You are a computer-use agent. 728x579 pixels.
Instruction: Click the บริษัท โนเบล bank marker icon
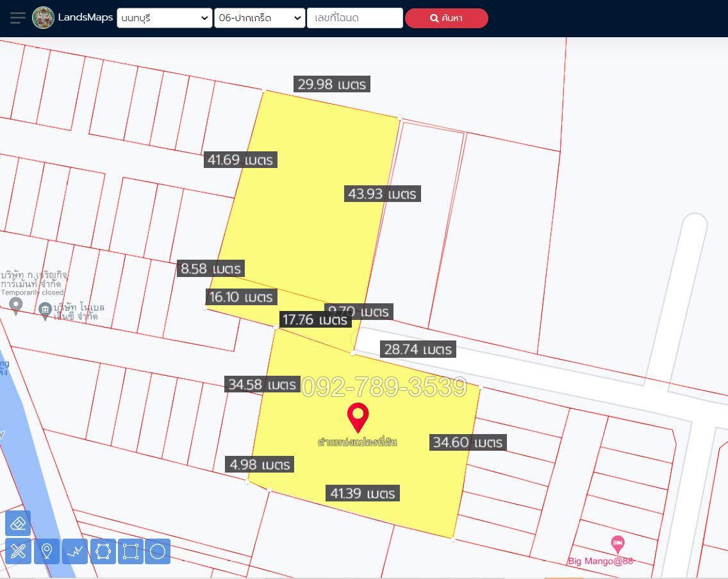[x=45, y=311]
